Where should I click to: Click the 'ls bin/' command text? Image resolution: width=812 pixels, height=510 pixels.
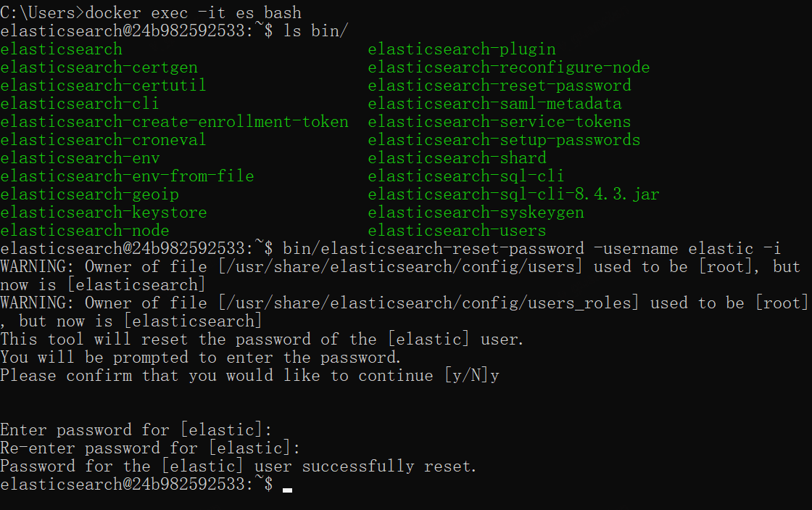[315, 31]
